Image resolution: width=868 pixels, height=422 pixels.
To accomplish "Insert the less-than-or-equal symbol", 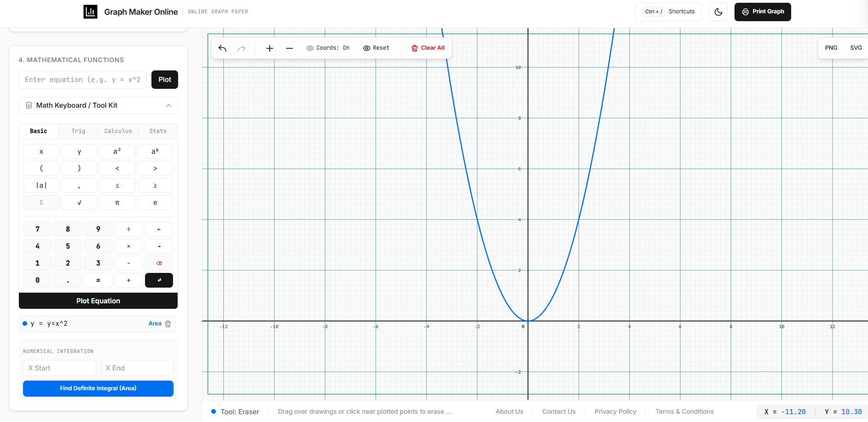I will click(x=117, y=185).
